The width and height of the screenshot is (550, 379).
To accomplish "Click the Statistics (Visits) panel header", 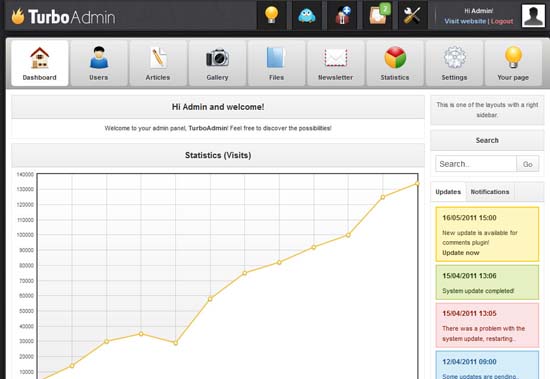I will [x=218, y=155].
